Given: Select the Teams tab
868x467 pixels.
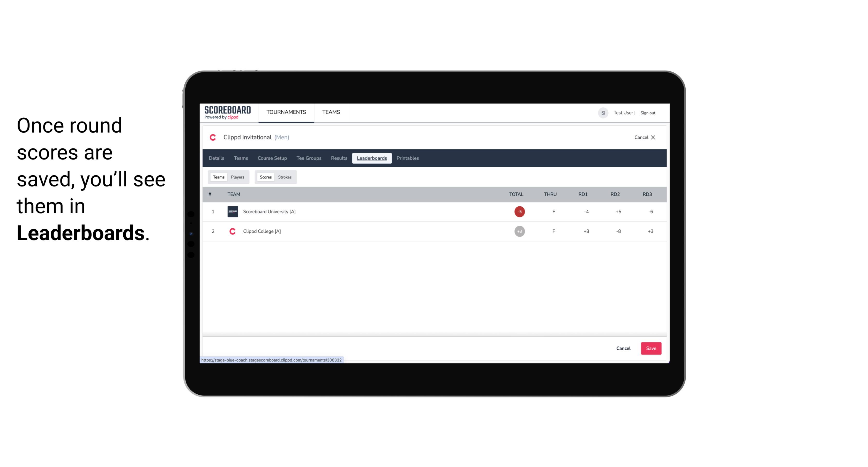Looking at the screenshot, I should pyautogui.click(x=218, y=177).
